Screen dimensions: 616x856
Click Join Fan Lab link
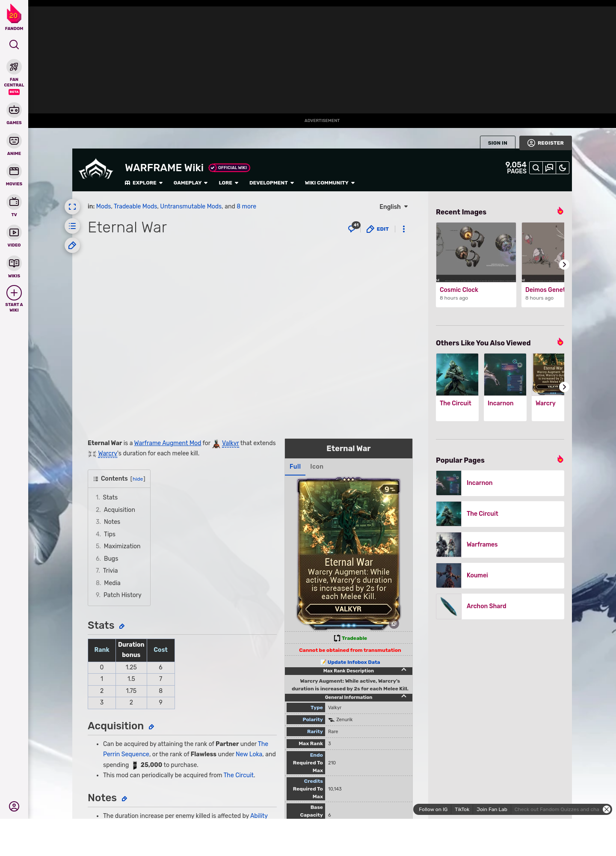[x=492, y=809]
